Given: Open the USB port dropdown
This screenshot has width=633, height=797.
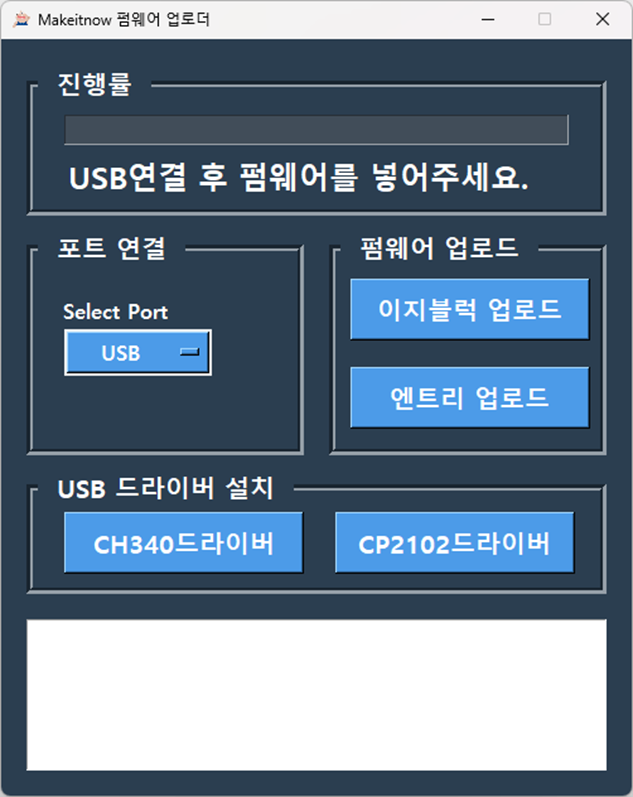Looking at the screenshot, I should pyautogui.click(x=138, y=353).
